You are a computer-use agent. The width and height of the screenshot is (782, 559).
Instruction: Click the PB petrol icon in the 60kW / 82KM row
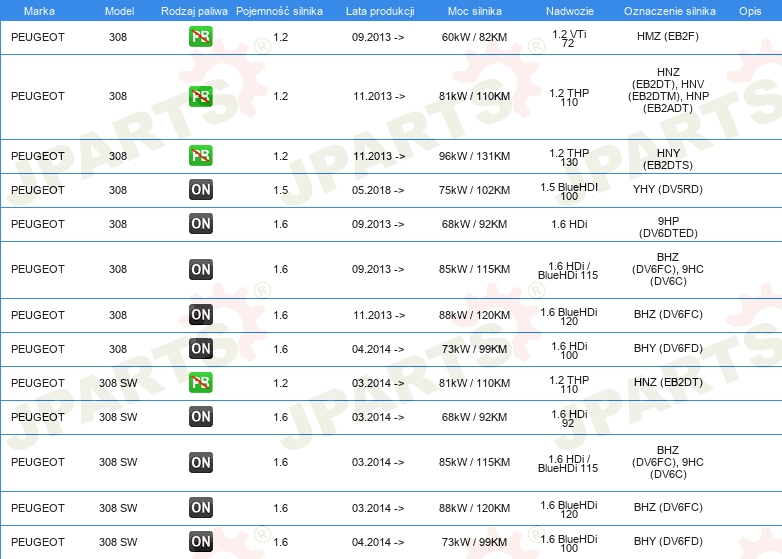[x=200, y=37]
